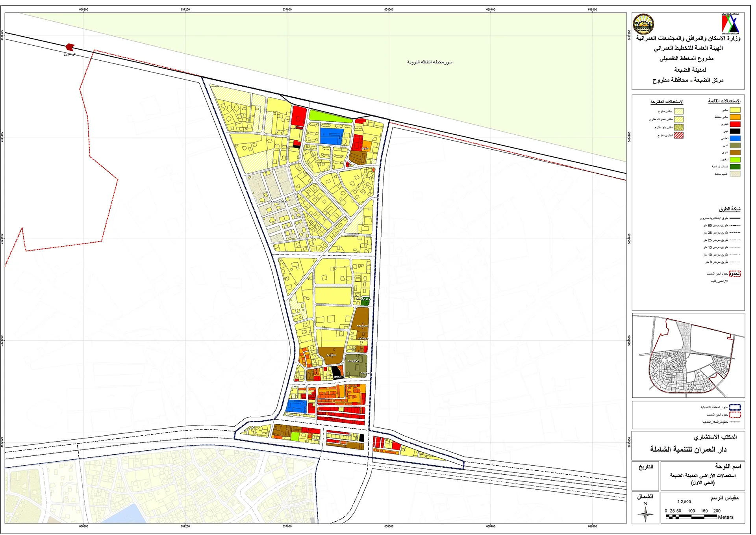This screenshot has width=756, height=535.
Task: Pick the orange mixed residential swatch
Action: (x=735, y=117)
